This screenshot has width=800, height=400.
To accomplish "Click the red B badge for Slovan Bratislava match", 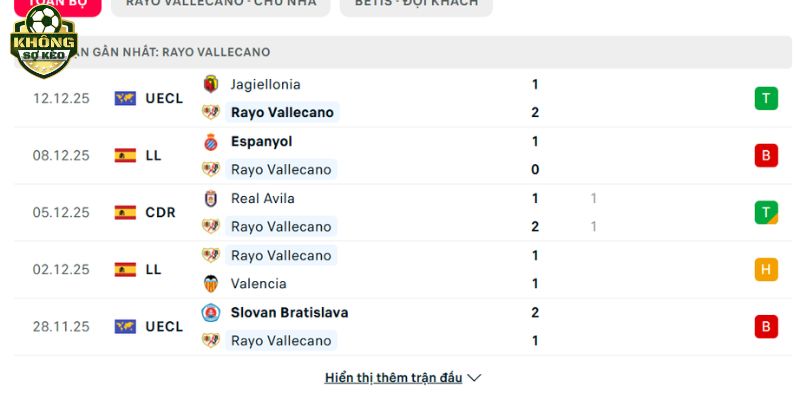I will 766,326.
